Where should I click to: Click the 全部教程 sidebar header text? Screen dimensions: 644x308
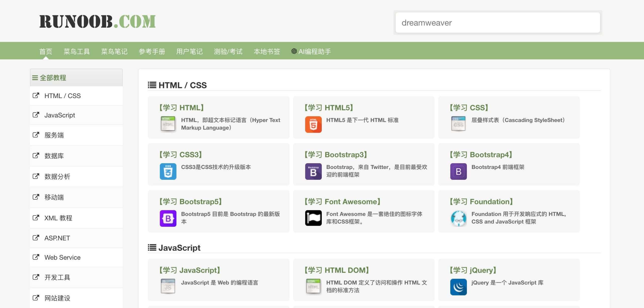(x=53, y=78)
